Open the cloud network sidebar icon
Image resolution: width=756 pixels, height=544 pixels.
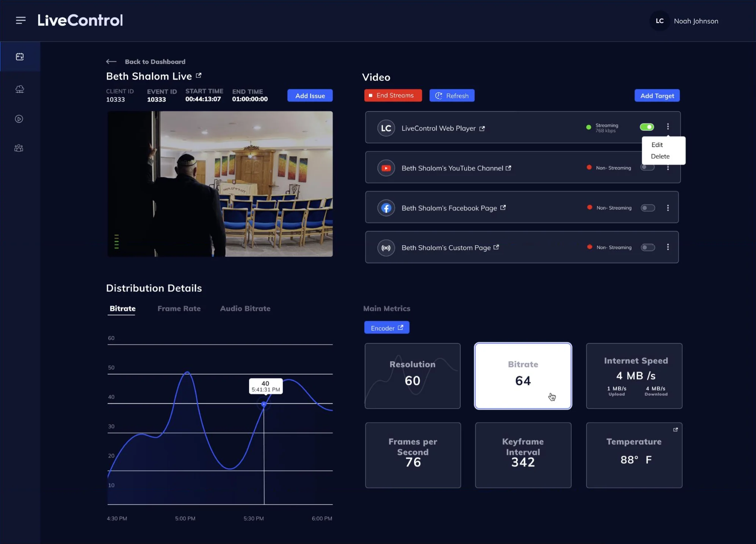[x=20, y=89]
